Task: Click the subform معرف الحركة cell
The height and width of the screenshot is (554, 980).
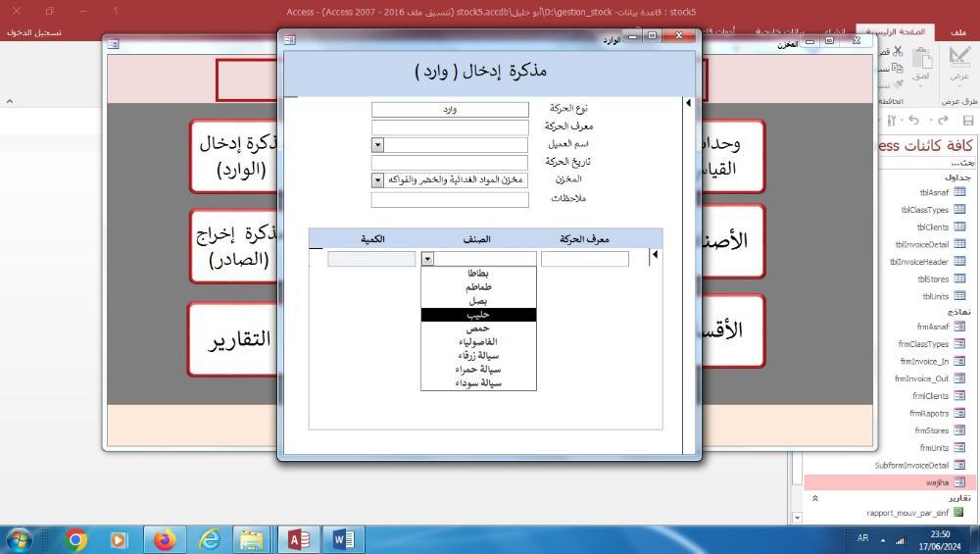Action: 585,259
